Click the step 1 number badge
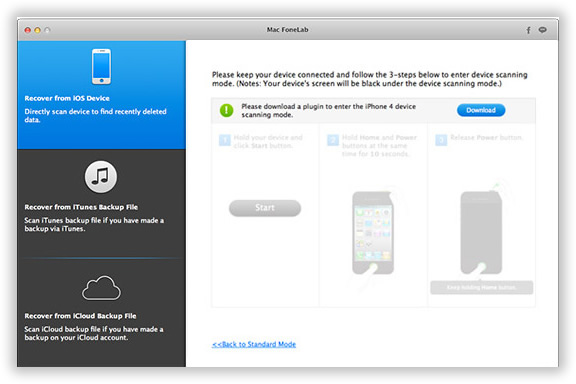 [x=224, y=140]
